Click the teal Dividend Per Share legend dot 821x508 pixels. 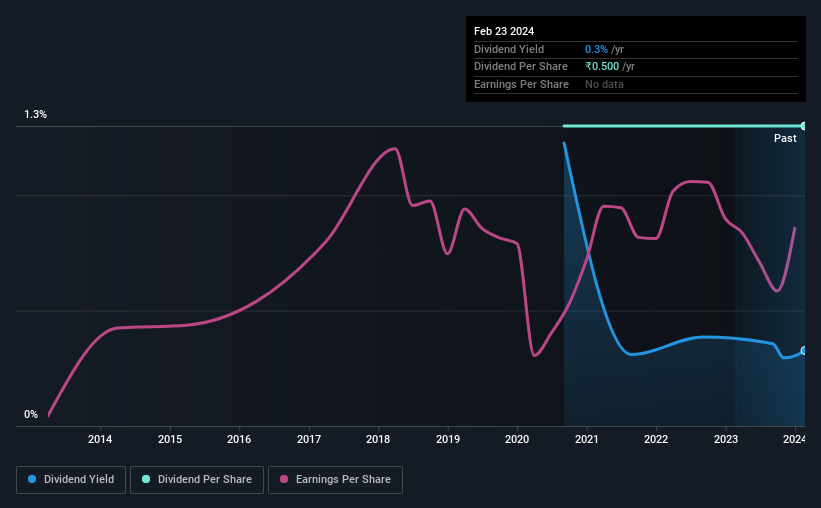(x=146, y=479)
